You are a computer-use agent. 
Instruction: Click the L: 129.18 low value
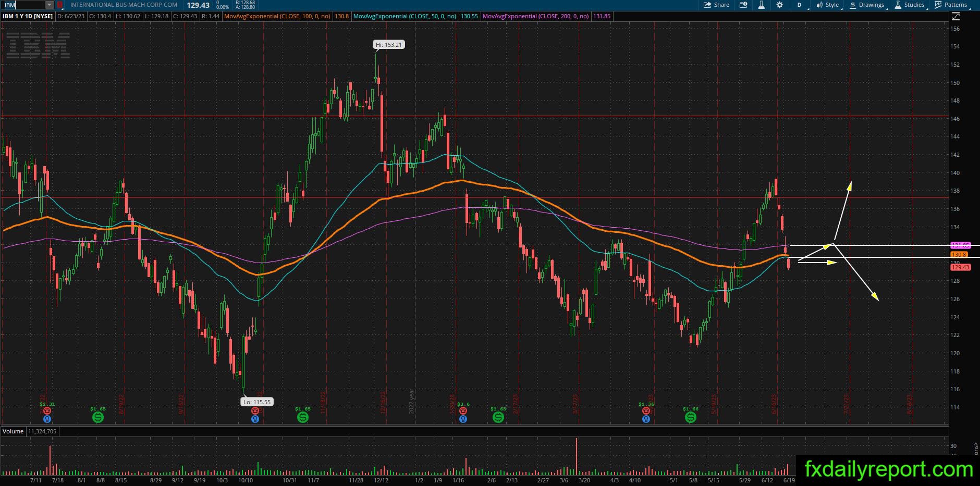coord(156,16)
